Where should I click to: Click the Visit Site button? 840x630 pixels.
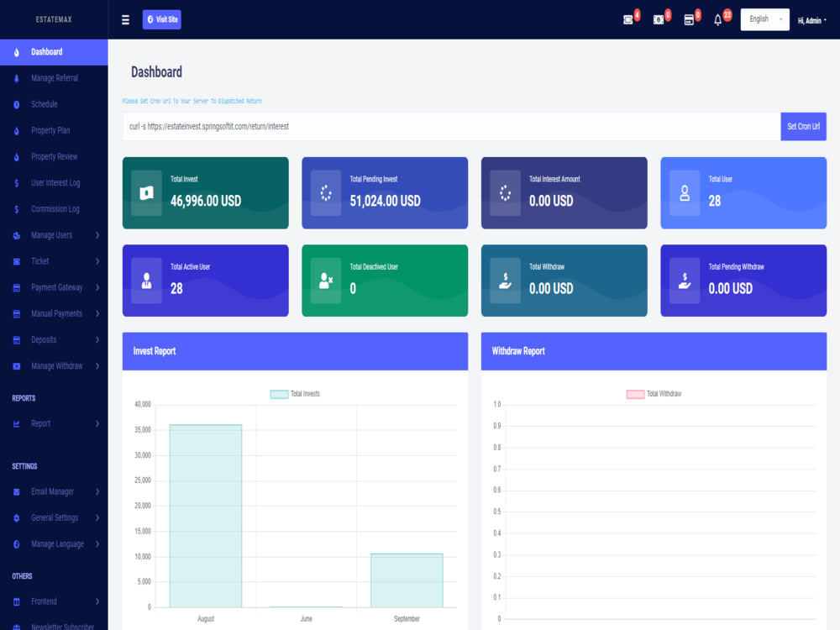[x=162, y=20]
